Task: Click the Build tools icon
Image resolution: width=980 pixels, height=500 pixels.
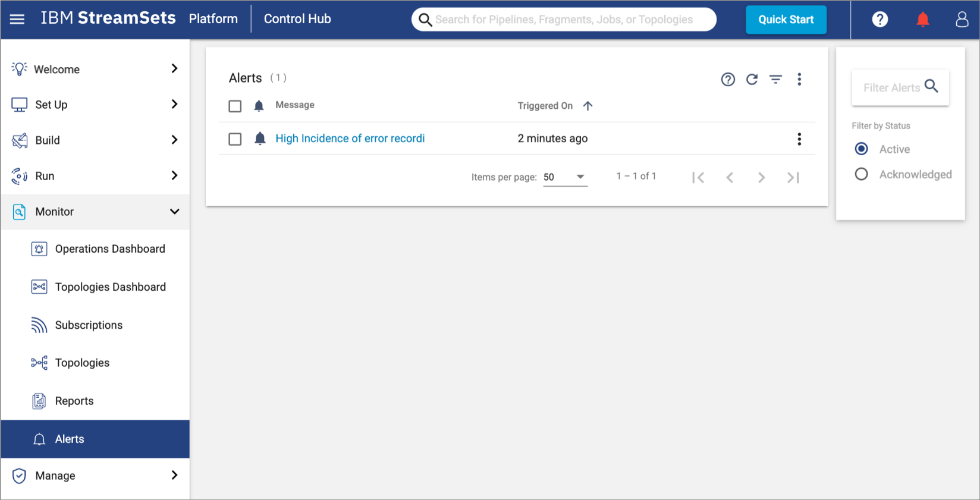Action: pos(19,140)
